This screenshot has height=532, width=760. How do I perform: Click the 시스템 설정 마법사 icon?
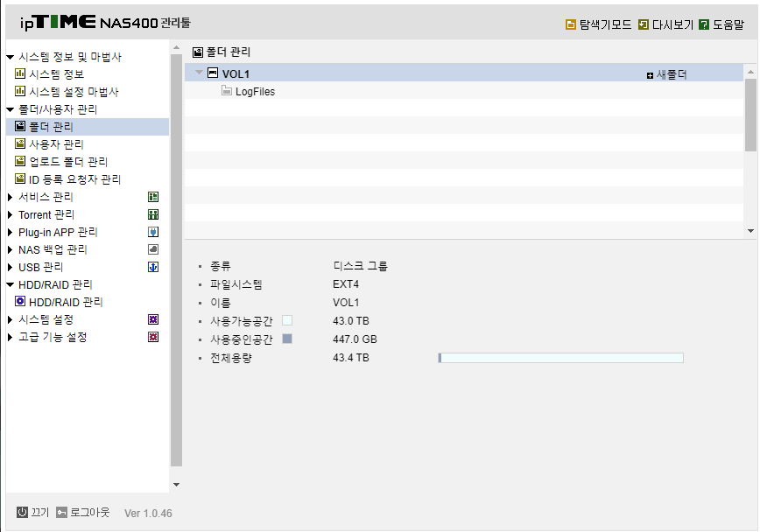pos(20,91)
